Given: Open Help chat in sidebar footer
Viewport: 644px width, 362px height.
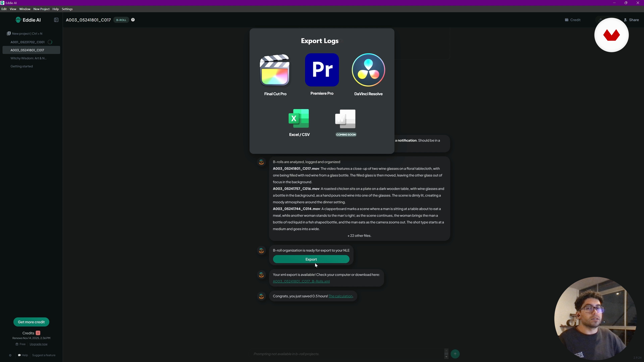Looking at the screenshot, I should [x=23, y=355].
